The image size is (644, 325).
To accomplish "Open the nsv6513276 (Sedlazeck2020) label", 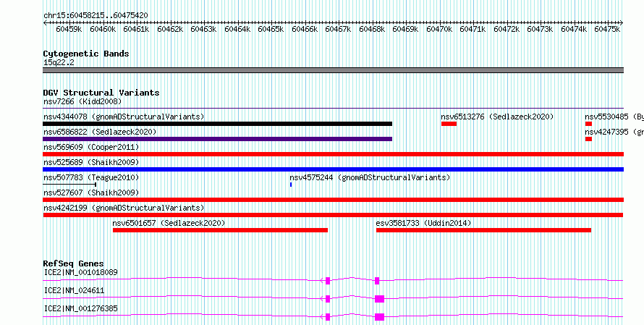I will 497,117.
